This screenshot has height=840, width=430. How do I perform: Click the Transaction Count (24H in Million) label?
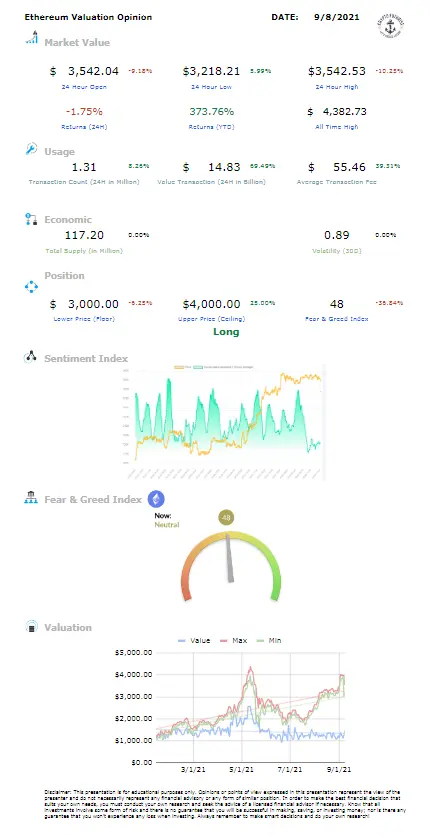coord(84,182)
